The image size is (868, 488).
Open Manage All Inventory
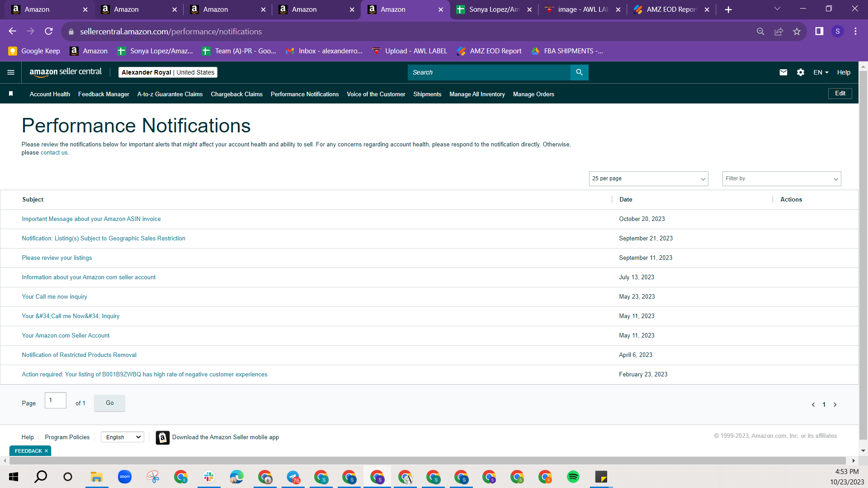point(477,94)
